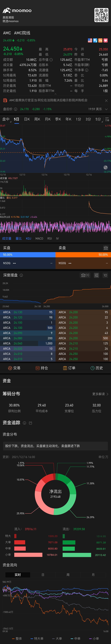Open the exchange filter (1) button
This screenshot has height=644, width=111.
[85, 275]
